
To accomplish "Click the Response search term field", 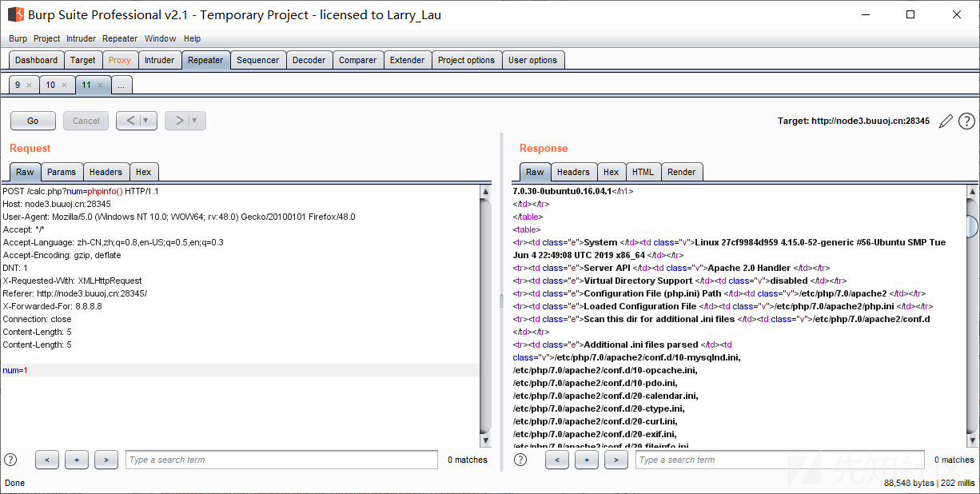I will [780, 460].
